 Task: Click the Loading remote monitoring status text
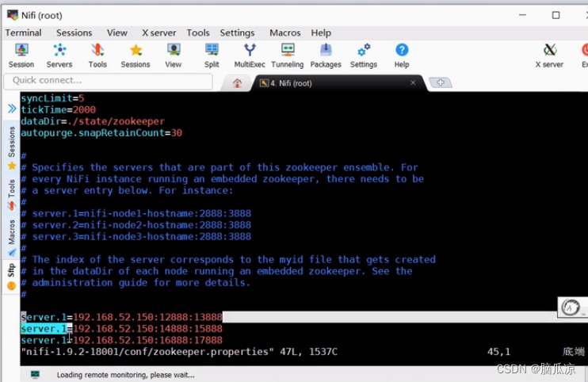126,375
